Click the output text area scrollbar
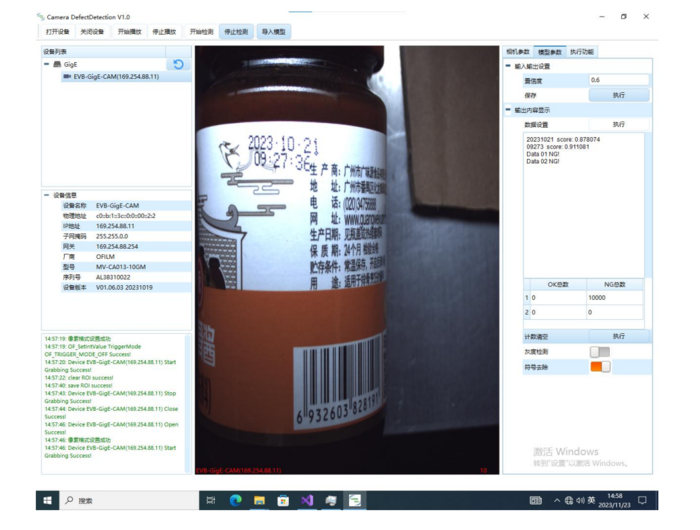Viewport: 700px width, 530px height. click(x=649, y=205)
